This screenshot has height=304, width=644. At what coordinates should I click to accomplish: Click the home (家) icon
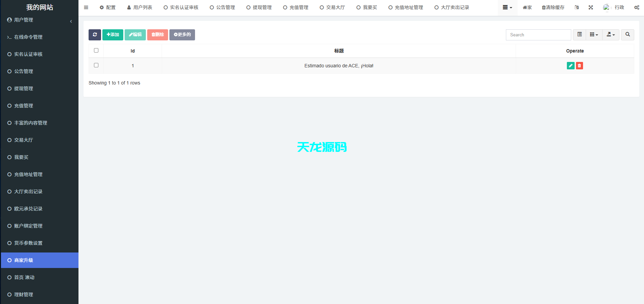[527, 7]
